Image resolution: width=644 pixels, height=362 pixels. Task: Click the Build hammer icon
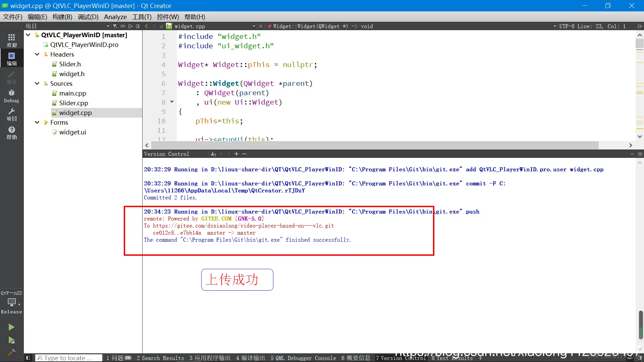coord(11,352)
